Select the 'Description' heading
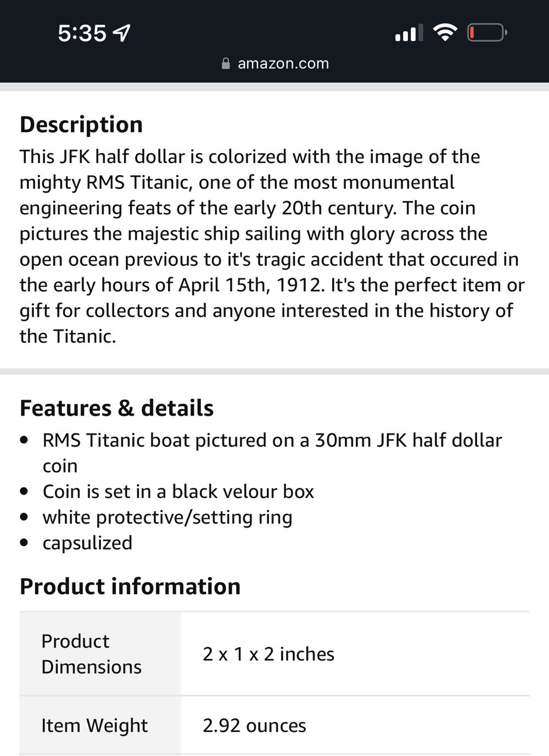This screenshot has width=549, height=756. [81, 124]
